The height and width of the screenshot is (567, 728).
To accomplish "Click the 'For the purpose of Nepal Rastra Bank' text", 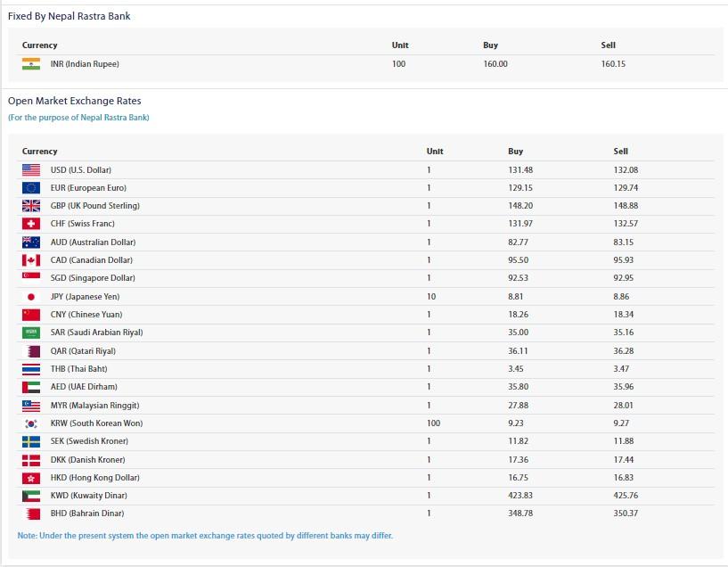I will click(78, 118).
